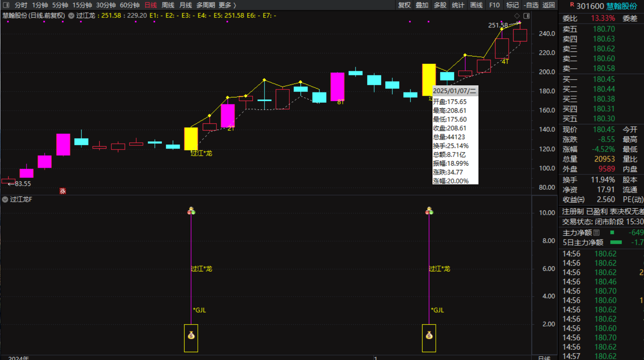Click the 返回 back button
This screenshot has width=644, height=360.
[x=548, y=5]
